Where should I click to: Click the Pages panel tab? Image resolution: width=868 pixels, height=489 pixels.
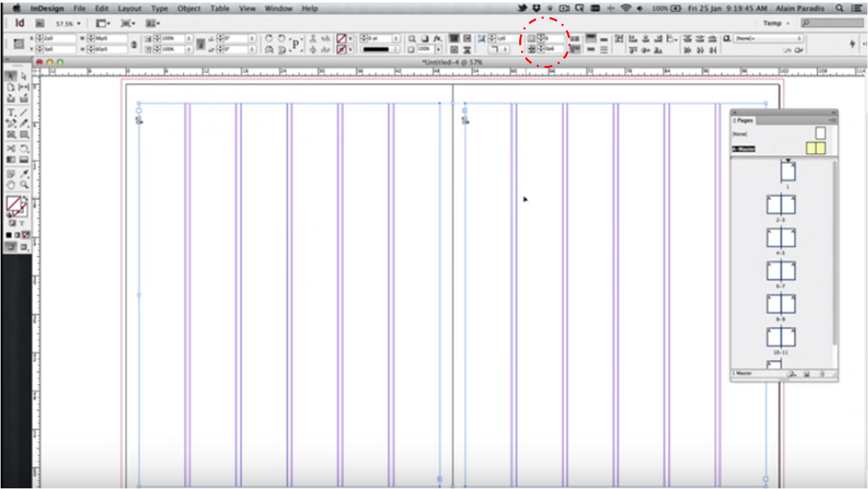click(742, 120)
